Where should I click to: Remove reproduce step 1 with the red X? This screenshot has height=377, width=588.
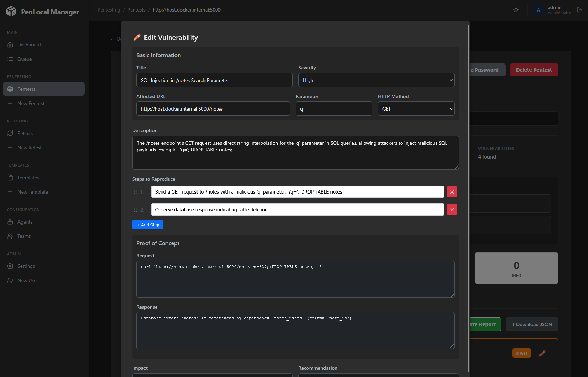point(452,191)
